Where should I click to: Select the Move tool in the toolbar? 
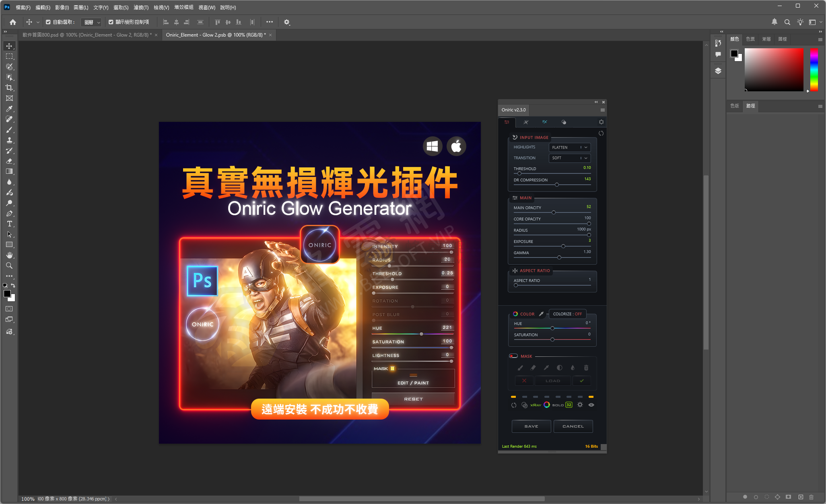(9, 46)
